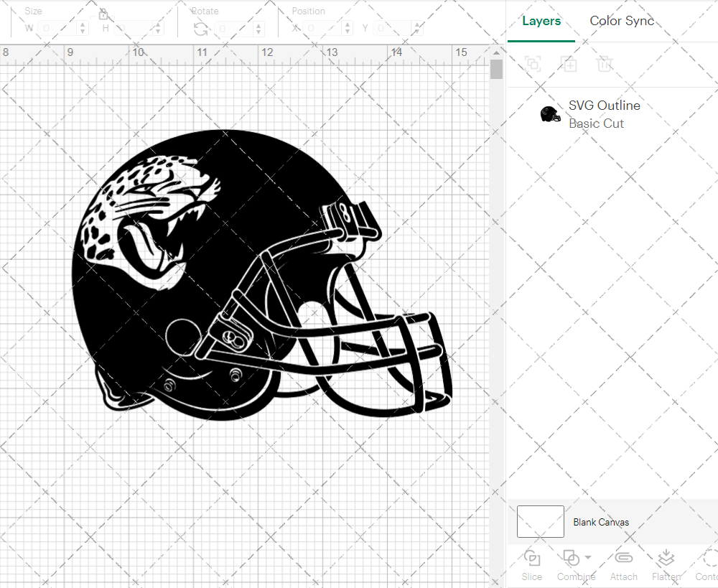Select the Layers tab
718x588 pixels.
pyautogui.click(x=541, y=21)
